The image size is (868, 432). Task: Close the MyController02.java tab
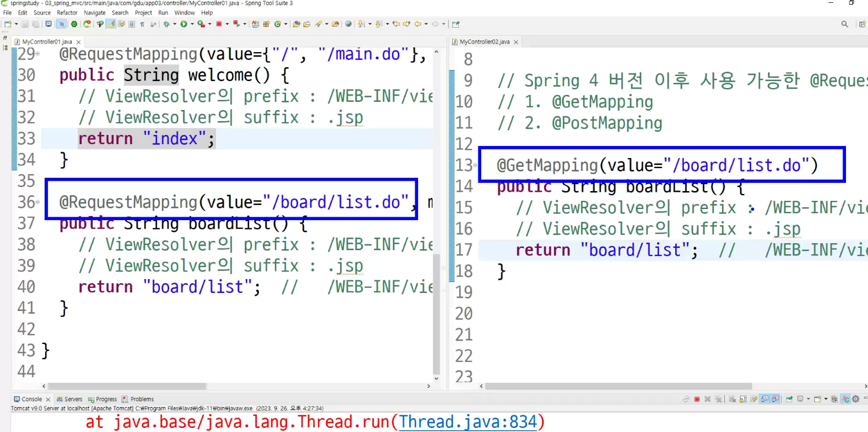(x=516, y=42)
